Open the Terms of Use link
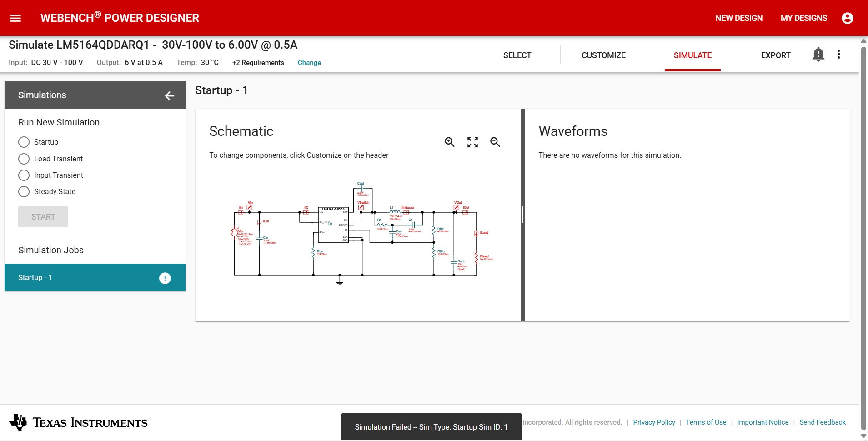The height and width of the screenshot is (441, 868). click(x=706, y=422)
